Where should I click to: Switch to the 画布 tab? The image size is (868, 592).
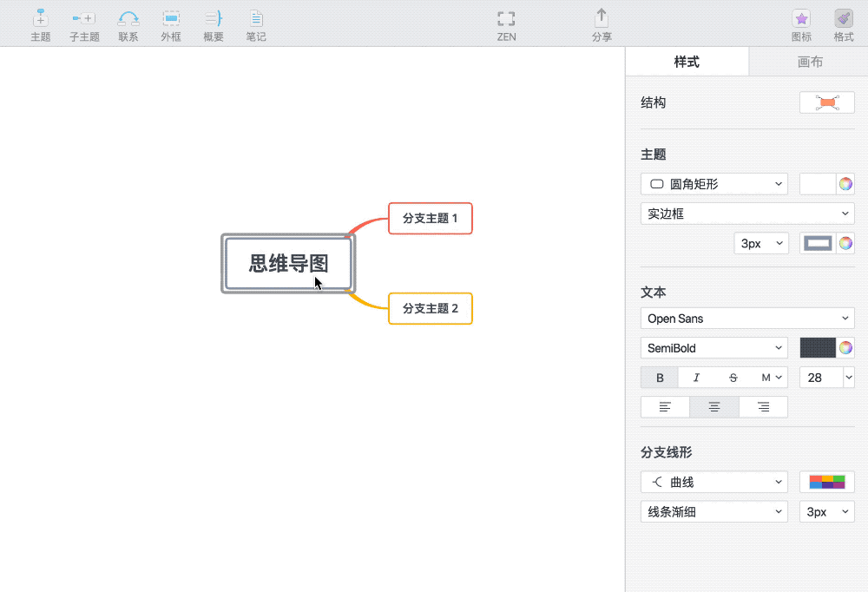coord(810,62)
